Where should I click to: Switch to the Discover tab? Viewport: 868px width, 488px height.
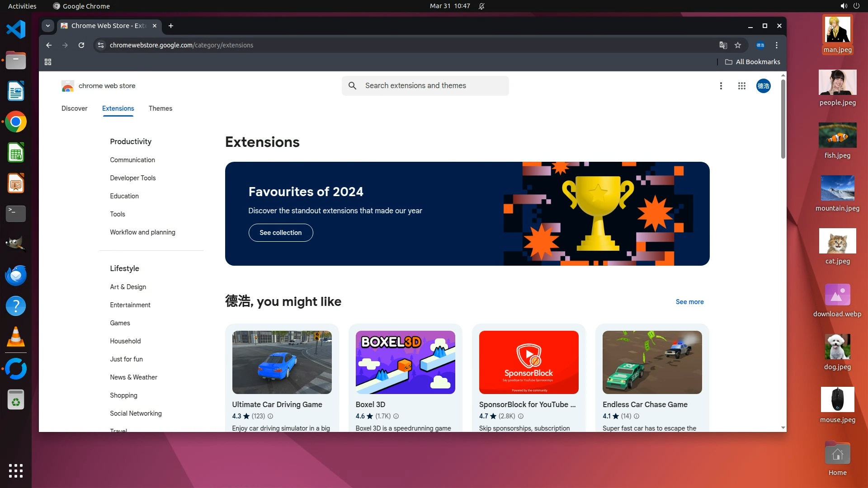click(x=74, y=108)
